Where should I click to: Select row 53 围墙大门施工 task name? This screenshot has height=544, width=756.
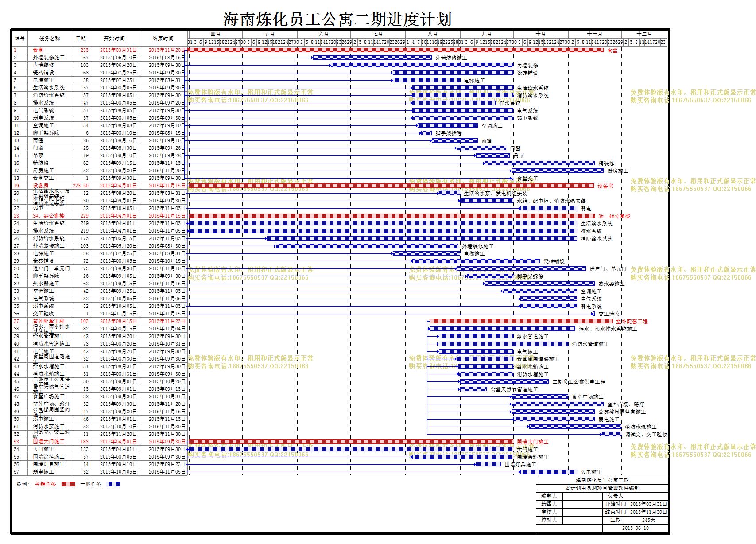pyautogui.click(x=49, y=442)
